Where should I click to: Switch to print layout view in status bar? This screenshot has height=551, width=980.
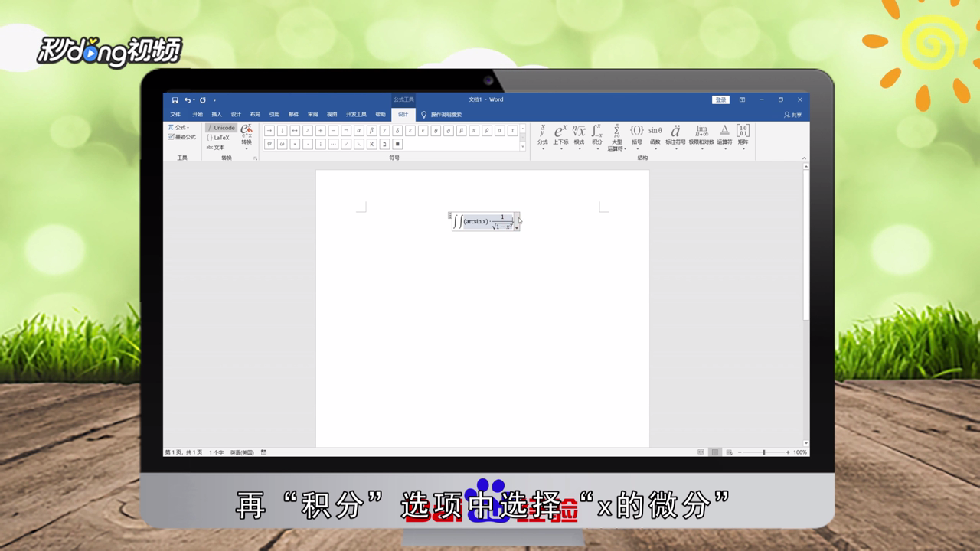pos(715,452)
